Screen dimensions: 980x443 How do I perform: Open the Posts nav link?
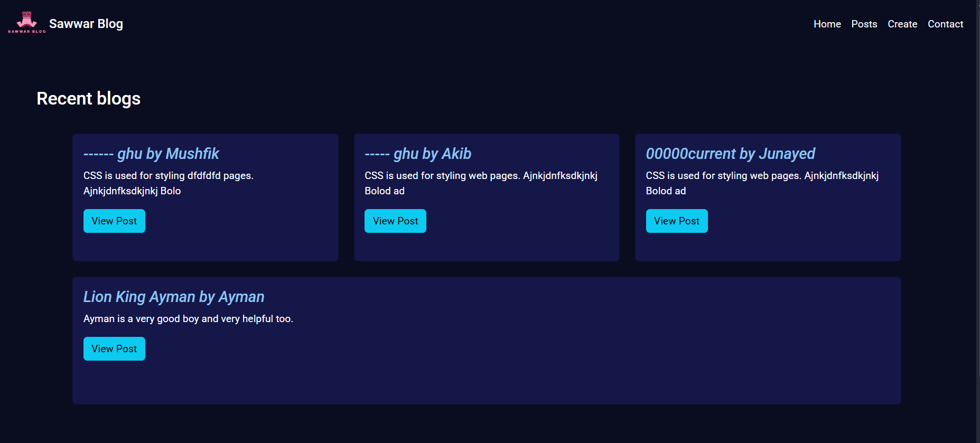(x=864, y=24)
